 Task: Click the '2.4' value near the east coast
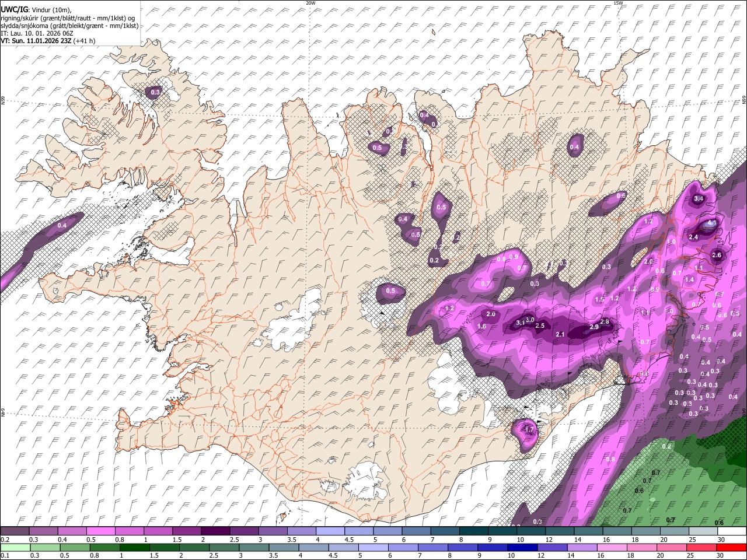click(693, 237)
